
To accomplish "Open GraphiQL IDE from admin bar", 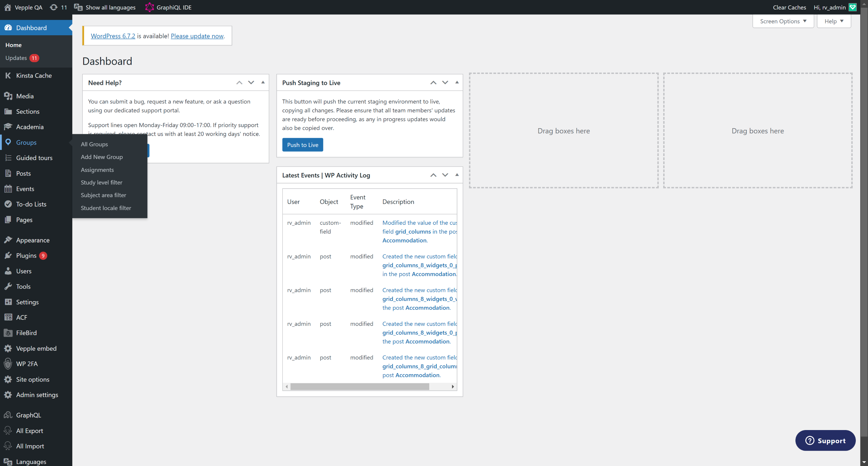I will pyautogui.click(x=168, y=7).
